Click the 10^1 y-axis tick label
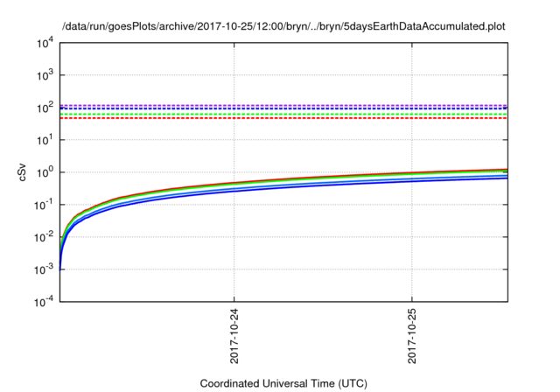Viewport: 560px width, 392px height. point(45,140)
